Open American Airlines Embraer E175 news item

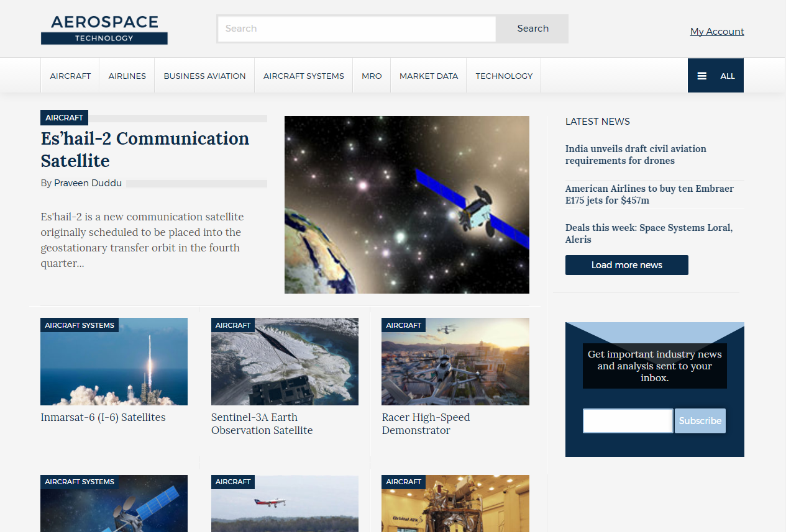(649, 194)
